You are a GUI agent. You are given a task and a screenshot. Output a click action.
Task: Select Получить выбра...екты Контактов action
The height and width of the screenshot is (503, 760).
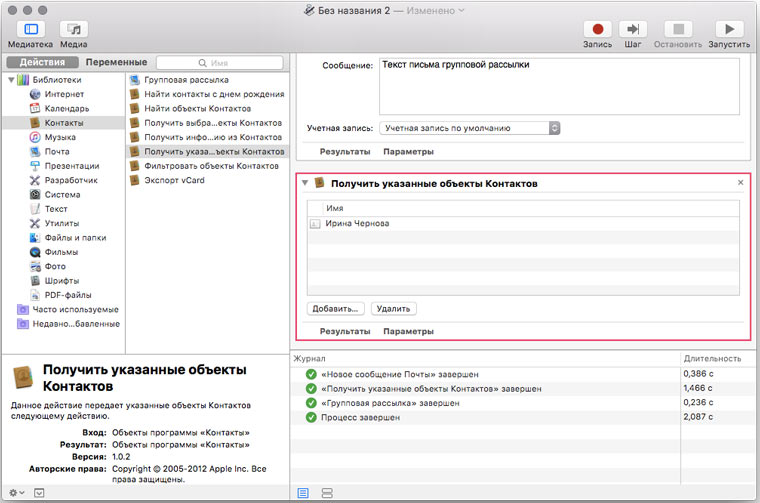pos(213,123)
